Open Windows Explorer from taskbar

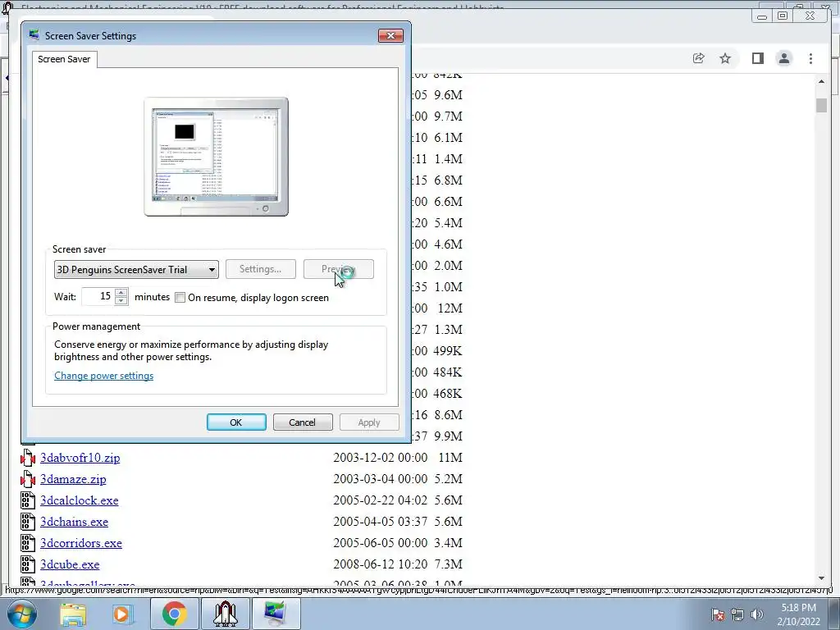pyautogui.click(x=73, y=614)
